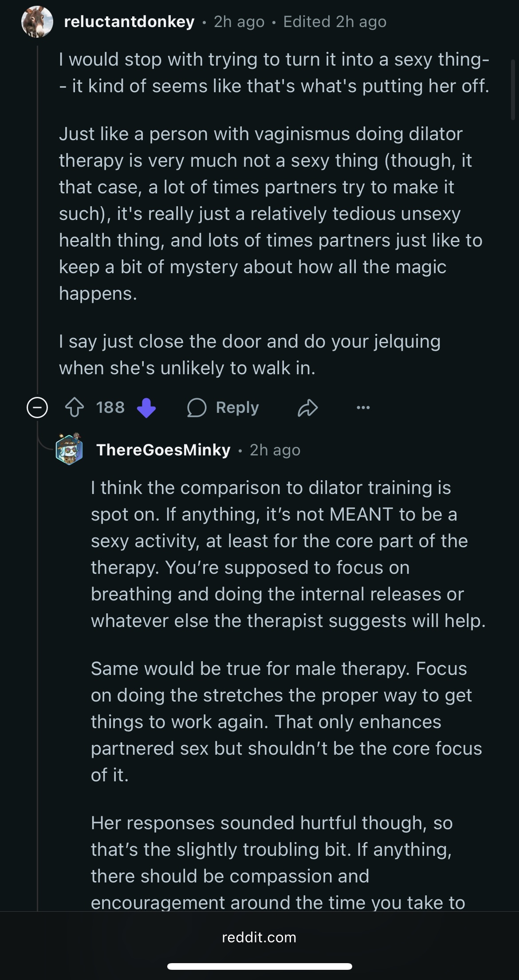Click the "2h ago" timestamp beside ThereGoesMinky
Screen dimensions: 519x980
pos(275,450)
